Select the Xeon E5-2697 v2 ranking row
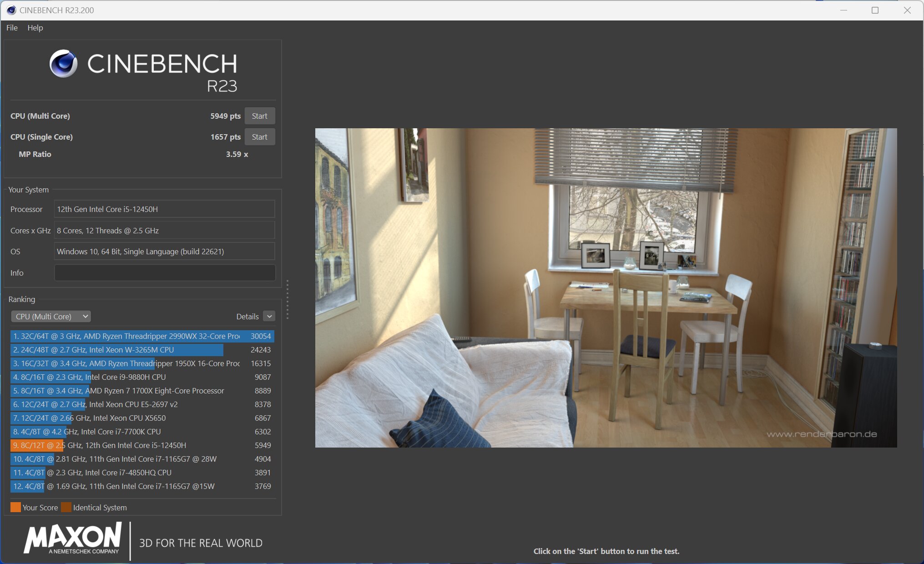The width and height of the screenshot is (924, 564). tap(142, 404)
